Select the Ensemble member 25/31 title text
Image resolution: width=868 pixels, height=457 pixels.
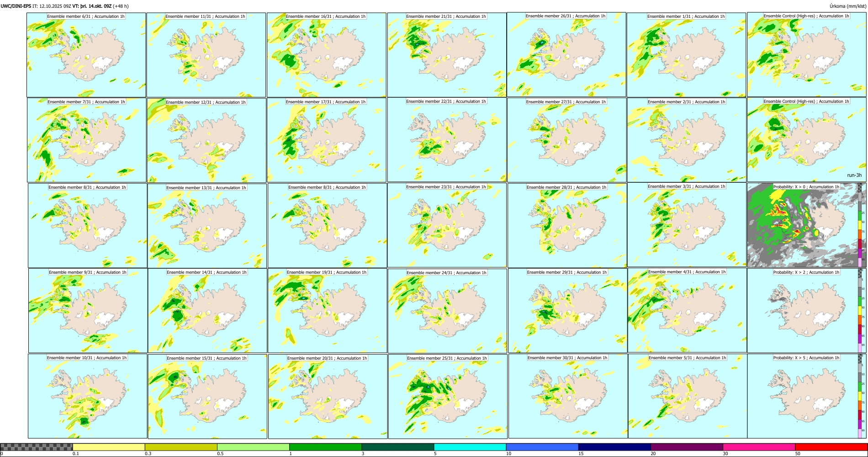click(447, 358)
